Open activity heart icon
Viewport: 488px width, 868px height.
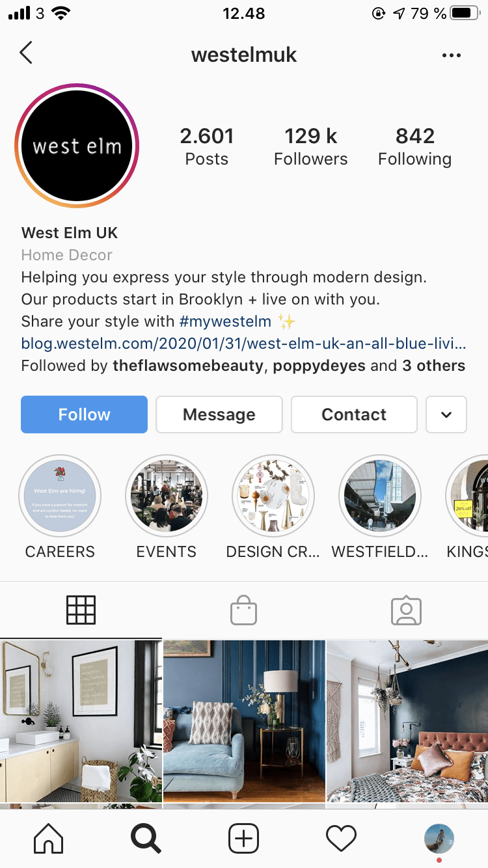tap(342, 838)
